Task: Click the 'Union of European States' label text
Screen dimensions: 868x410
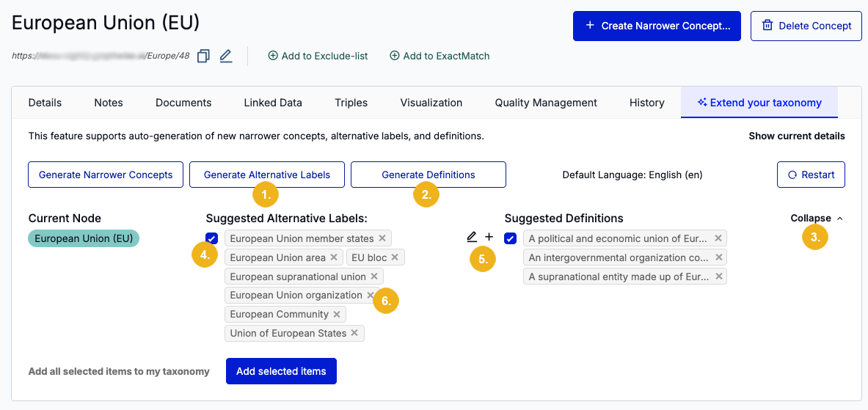Action: [288, 333]
